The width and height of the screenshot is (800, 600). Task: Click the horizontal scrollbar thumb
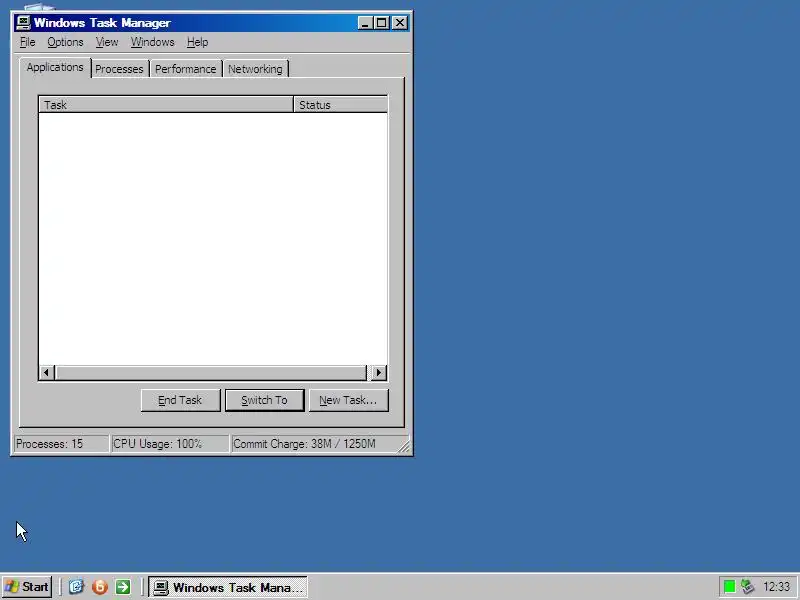[x=211, y=372]
